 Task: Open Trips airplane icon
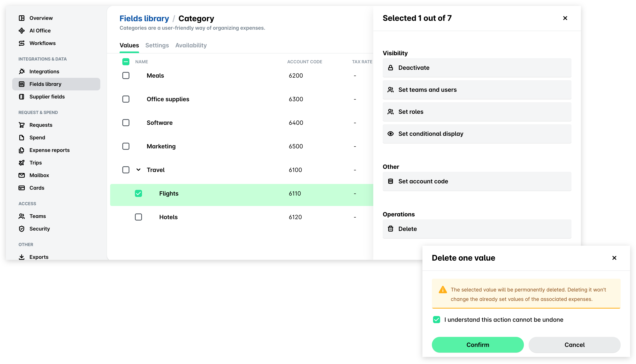click(22, 163)
